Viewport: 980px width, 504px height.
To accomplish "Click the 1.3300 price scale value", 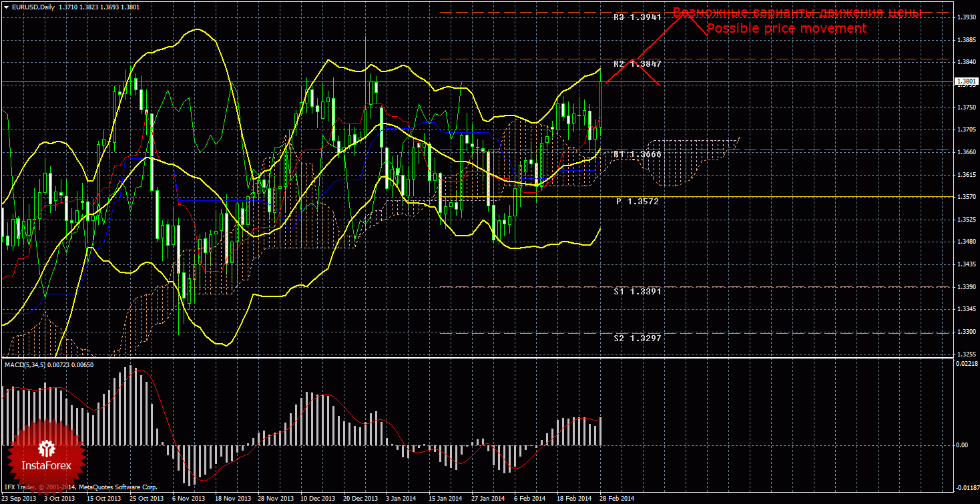I will click(x=966, y=332).
